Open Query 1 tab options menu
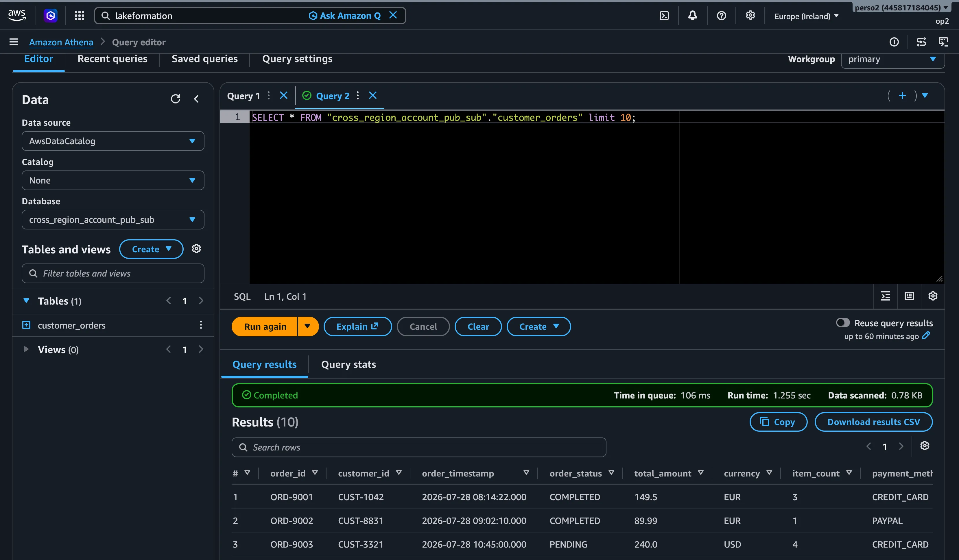The height and width of the screenshot is (560, 959). (269, 95)
